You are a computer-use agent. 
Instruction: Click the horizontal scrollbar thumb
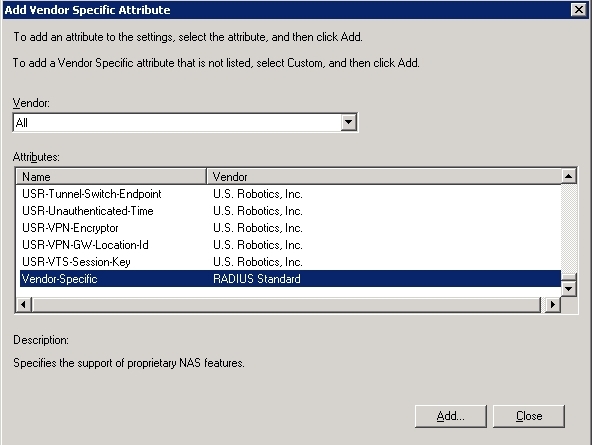(287, 304)
